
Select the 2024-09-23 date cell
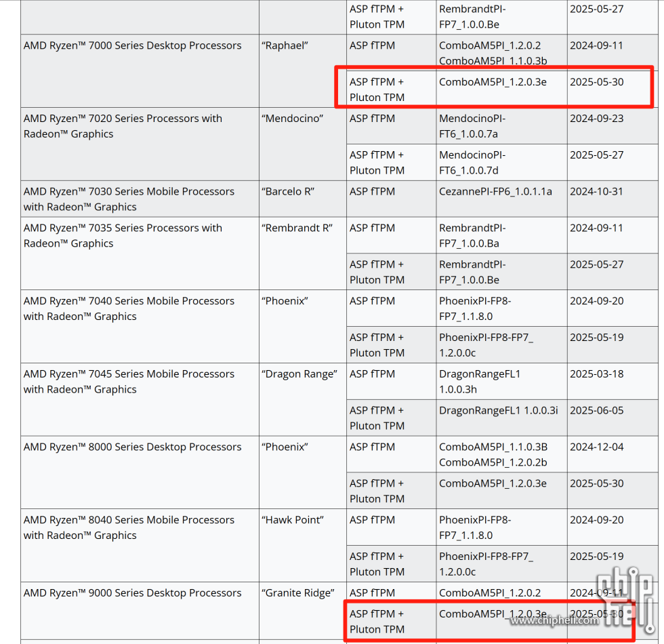tap(613, 126)
